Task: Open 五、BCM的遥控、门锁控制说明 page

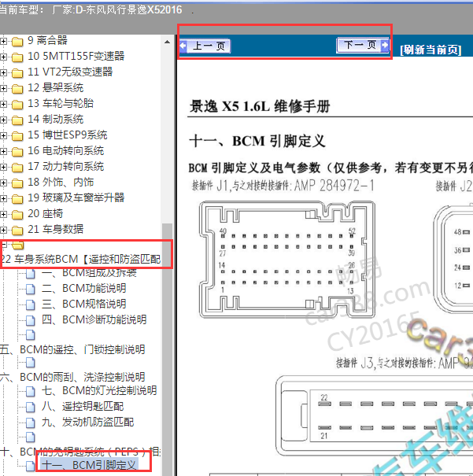Action: click(x=72, y=349)
